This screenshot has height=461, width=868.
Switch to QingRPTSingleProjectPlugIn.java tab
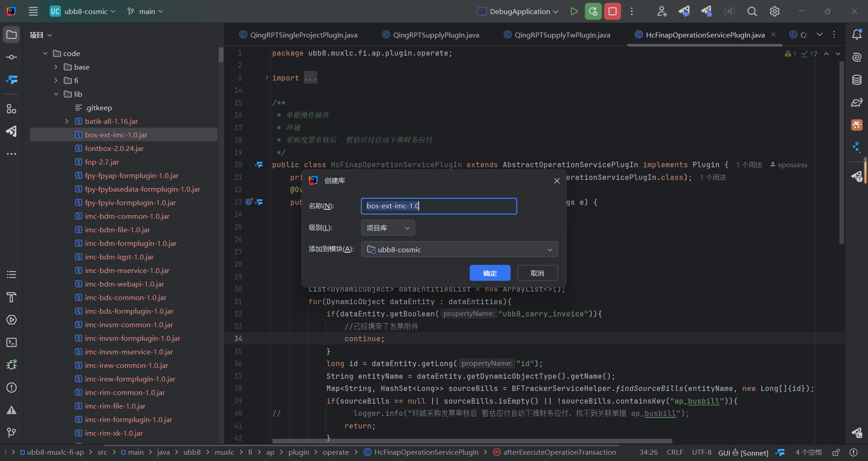pos(298,35)
